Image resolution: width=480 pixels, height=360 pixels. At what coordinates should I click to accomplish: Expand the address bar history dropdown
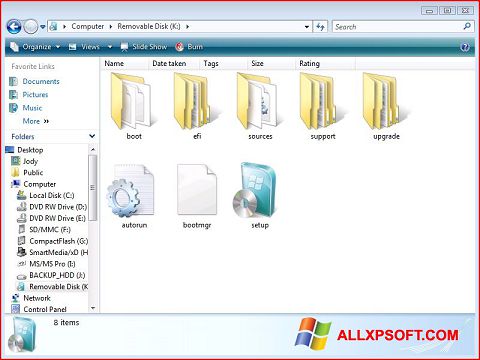[x=307, y=27]
